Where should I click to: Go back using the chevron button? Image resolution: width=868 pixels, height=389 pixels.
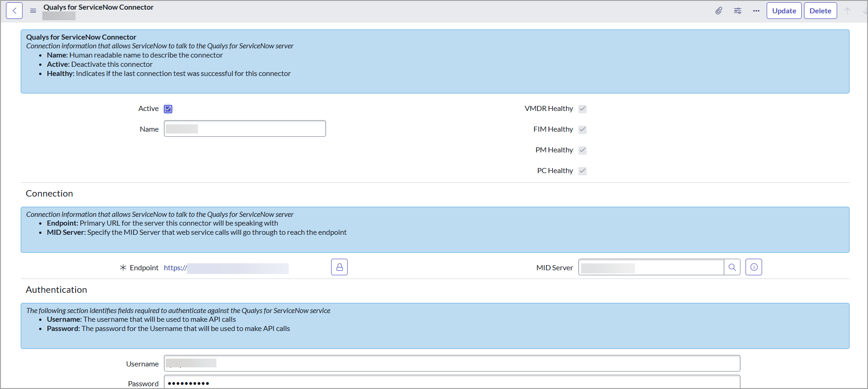coord(14,11)
